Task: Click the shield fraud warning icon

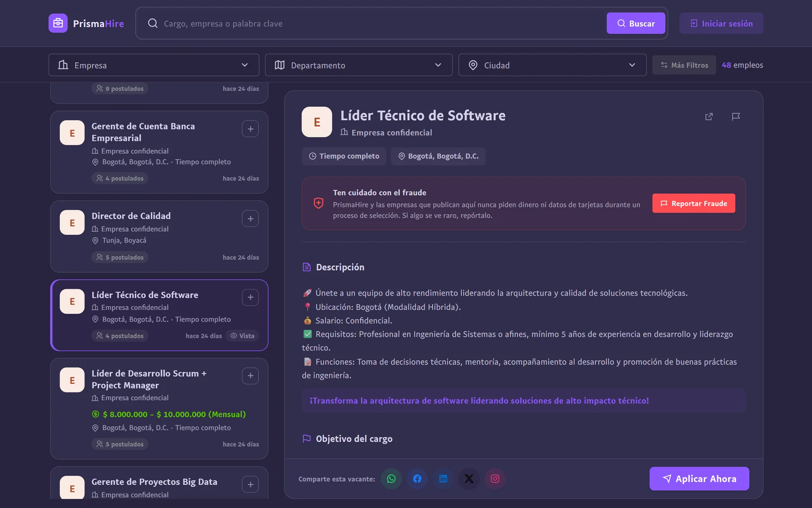Action: click(318, 203)
